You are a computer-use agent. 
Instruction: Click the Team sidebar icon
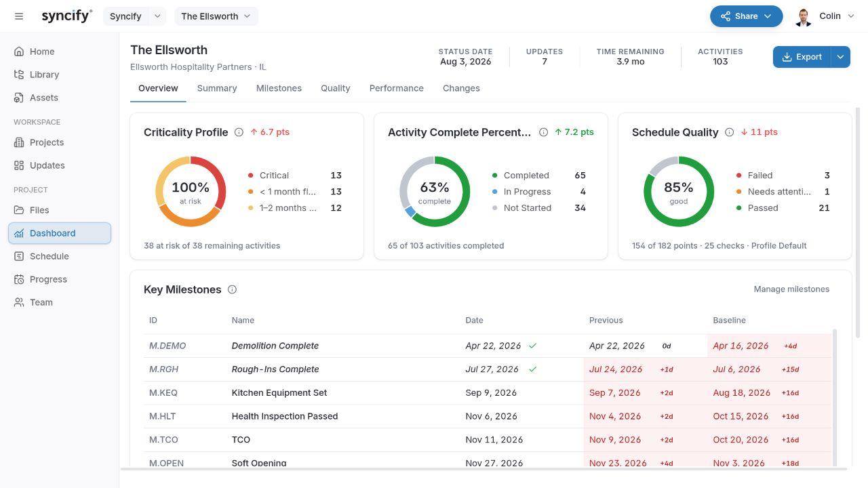pyautogui.click(x=19, y=302)
